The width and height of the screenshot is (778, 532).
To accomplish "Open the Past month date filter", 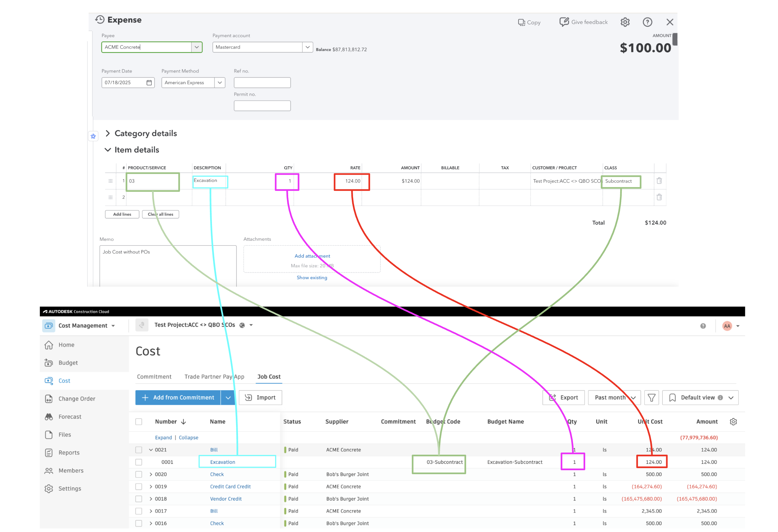I will 614,397.
